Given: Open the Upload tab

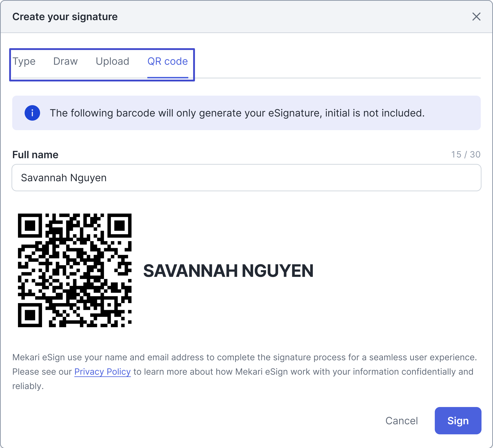Looking at the screenshot, I should [x=112, y=61].
